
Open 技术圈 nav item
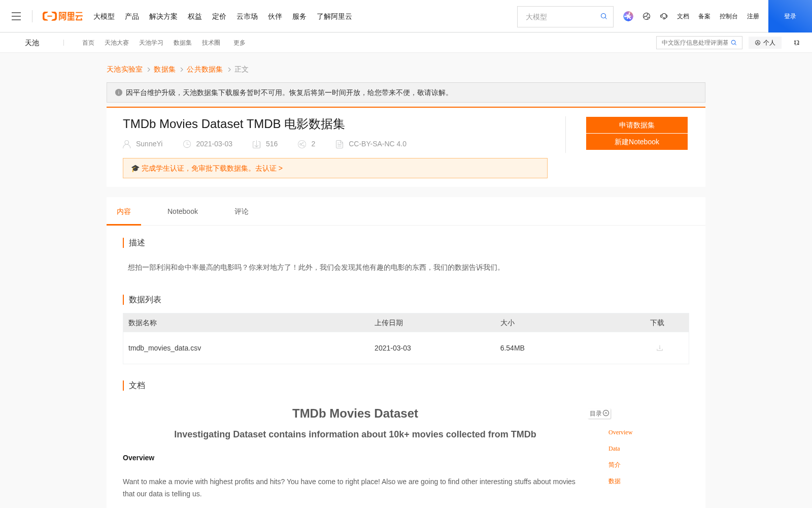point(211,43)
